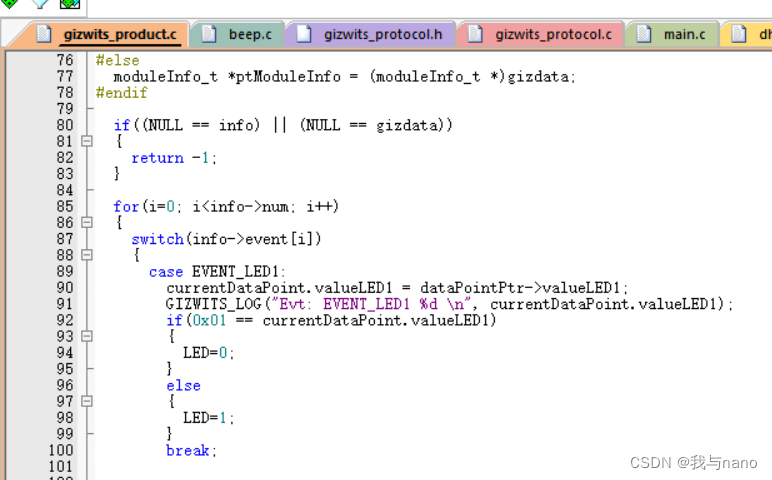772x480 pixels.
Task: Click file icon on gizwits_protocol.h tab
Action: point(304,34)
